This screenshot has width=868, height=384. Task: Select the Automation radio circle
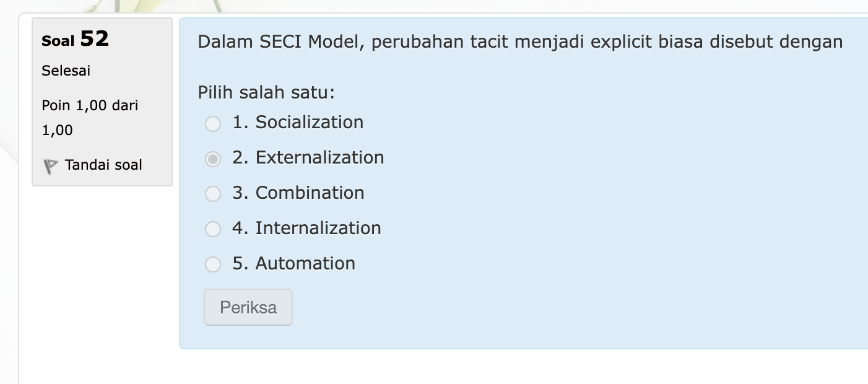tap(213, 265)
